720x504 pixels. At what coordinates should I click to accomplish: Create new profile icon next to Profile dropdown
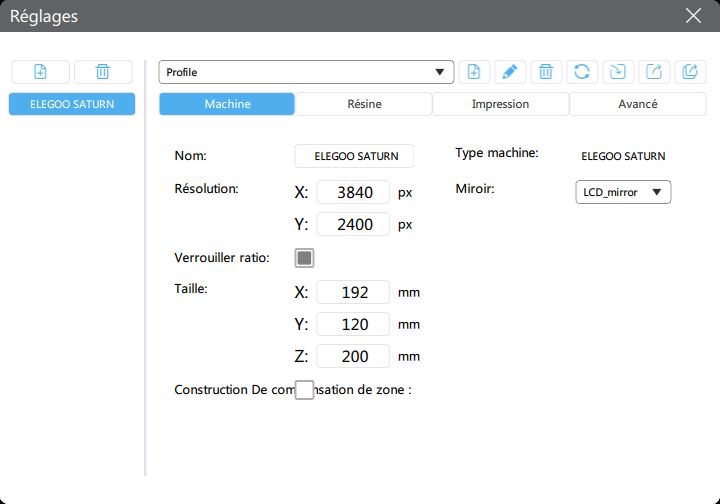[474, 72]
